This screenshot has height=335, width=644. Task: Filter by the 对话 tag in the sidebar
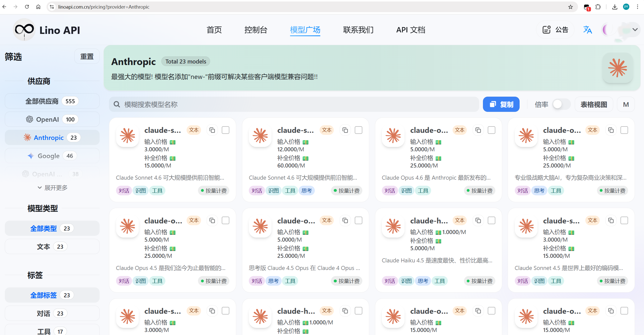52,313
